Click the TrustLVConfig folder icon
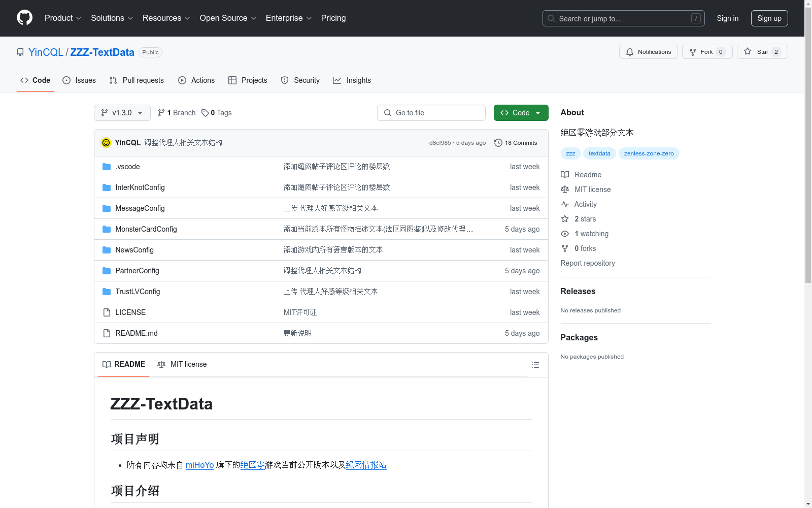 (107, 292)
